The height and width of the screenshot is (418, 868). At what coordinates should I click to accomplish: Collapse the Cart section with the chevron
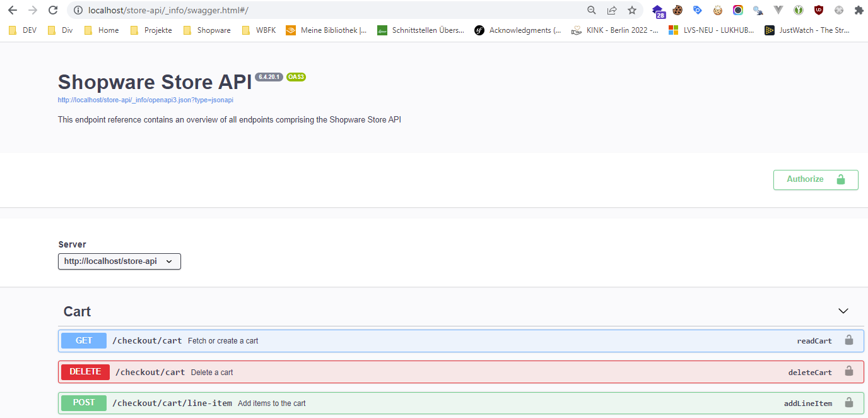[x=843, y=311]
